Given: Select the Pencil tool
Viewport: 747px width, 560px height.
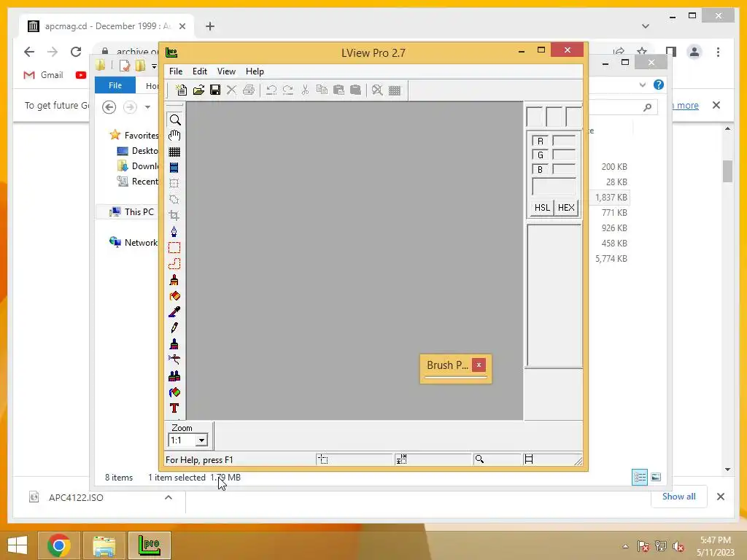Looking at the screenshot, I should tap(174, 327).
